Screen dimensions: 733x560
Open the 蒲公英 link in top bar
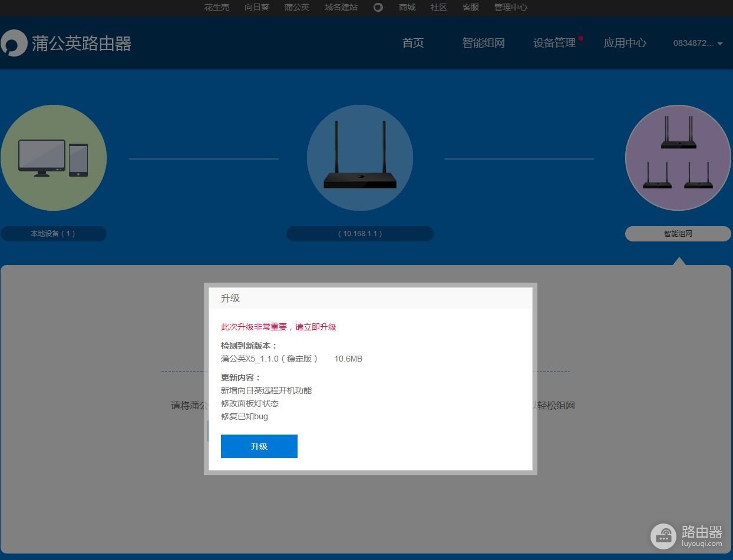(x=297, y=7)
